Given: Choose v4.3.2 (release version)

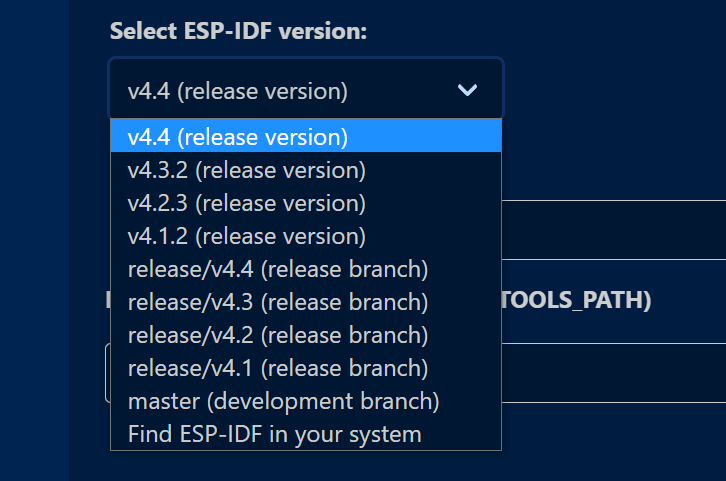Looking at the screenshot, I should 306,170.
